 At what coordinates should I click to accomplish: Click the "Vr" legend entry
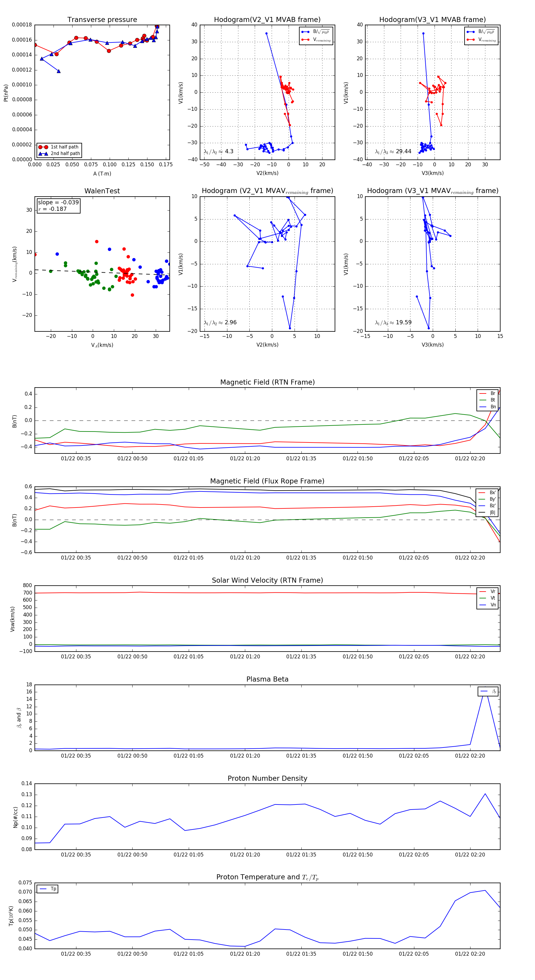[x=487, y=591]
